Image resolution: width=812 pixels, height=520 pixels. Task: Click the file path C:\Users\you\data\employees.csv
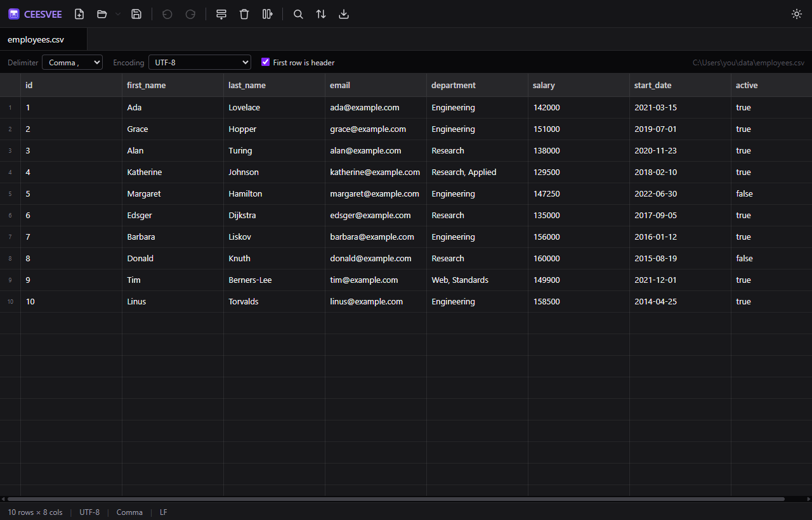[x=749, y=63]
